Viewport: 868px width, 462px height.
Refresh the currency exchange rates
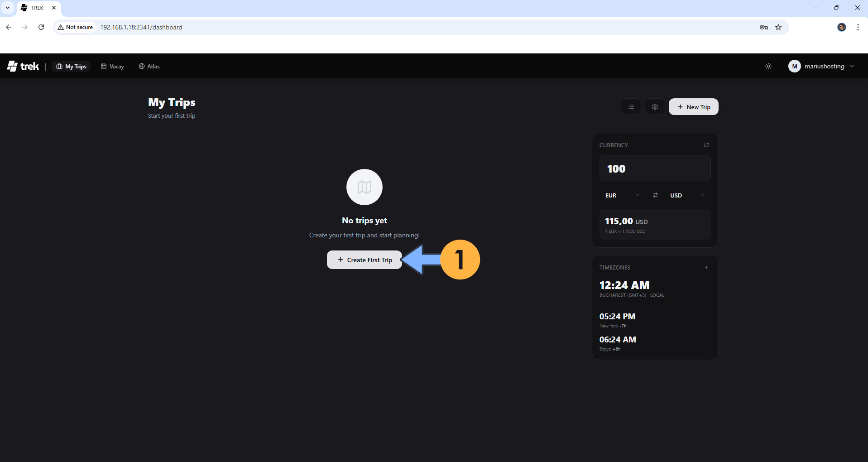pyautogui.click(x=706, y=145)
